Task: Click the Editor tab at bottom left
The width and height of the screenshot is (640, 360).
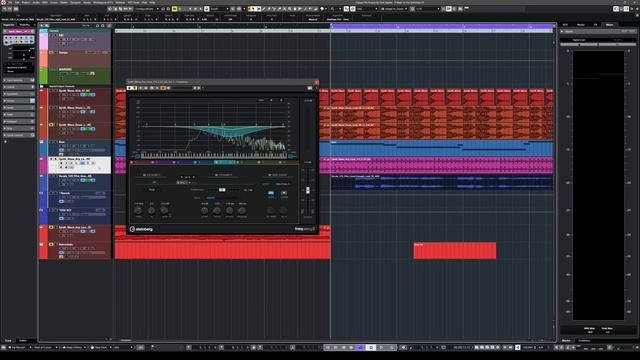Action: click(23, 340)
